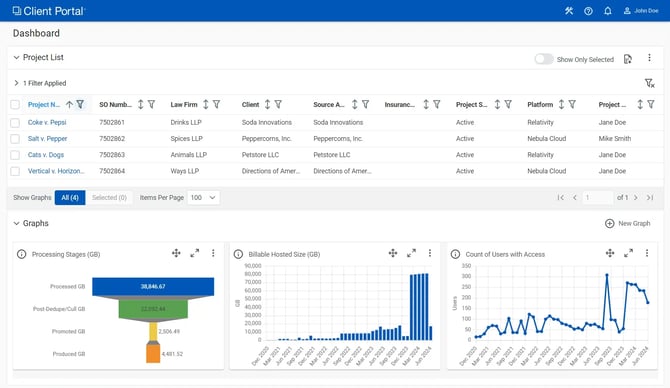
Task: Click the 7502861 SO number cell
Action: (x=112, y=122)
